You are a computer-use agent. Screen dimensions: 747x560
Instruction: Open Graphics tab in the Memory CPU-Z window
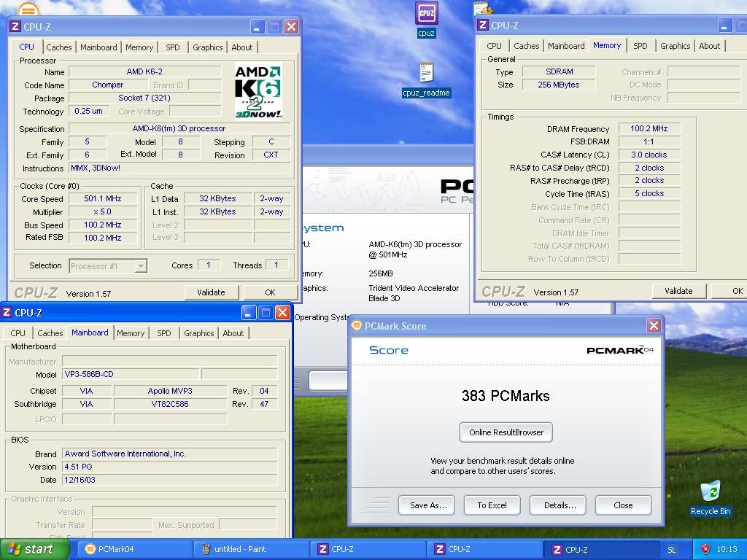coord(675,46)
